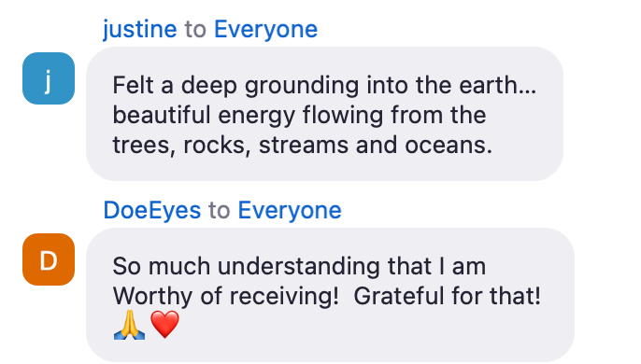
Task: Click the word "to" after DoeEyes
Action: click(219, 210)
